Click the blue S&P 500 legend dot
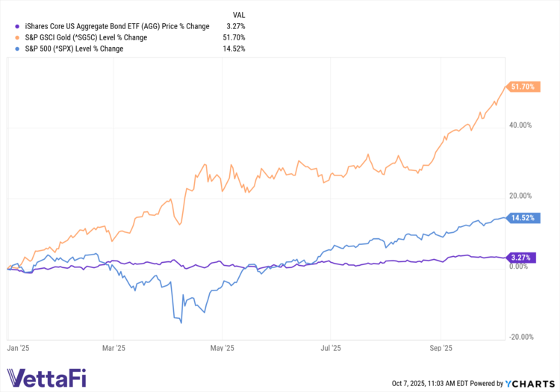The width and height of the screenshot is (560, 392). coord(16,49)
